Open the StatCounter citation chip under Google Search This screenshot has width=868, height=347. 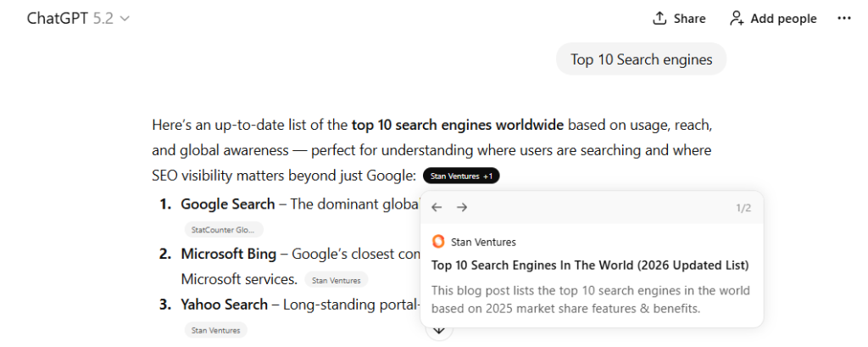[224, 229]
